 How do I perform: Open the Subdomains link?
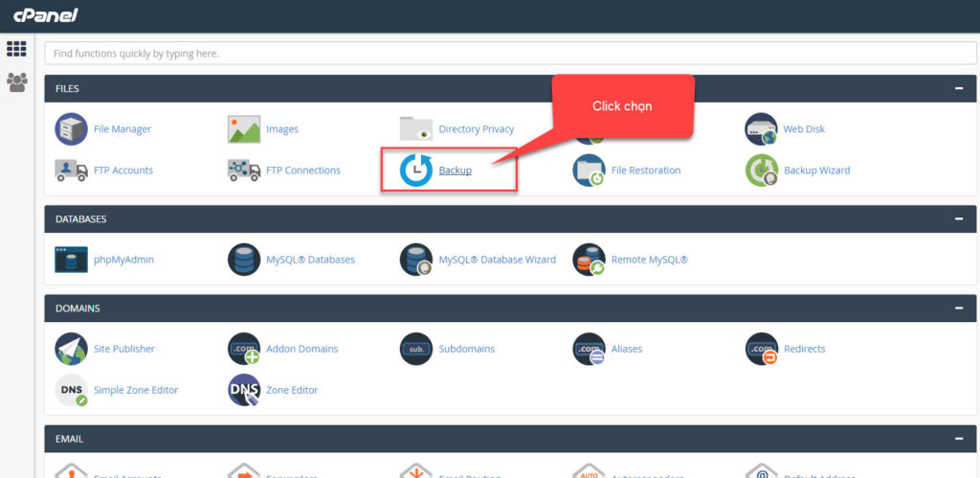pyautogui.click(x=467, y=349)
